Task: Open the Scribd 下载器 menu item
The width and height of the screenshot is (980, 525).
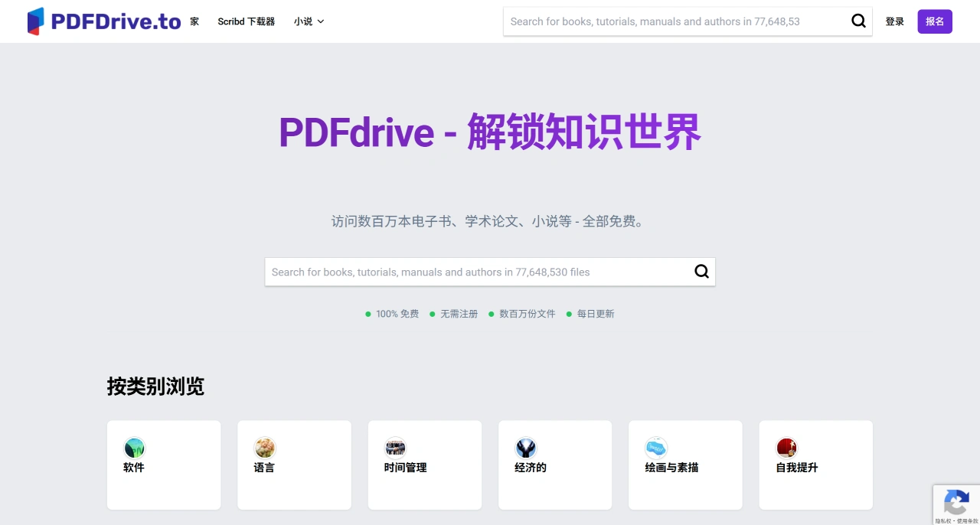Action: click(x=247, y=21)
